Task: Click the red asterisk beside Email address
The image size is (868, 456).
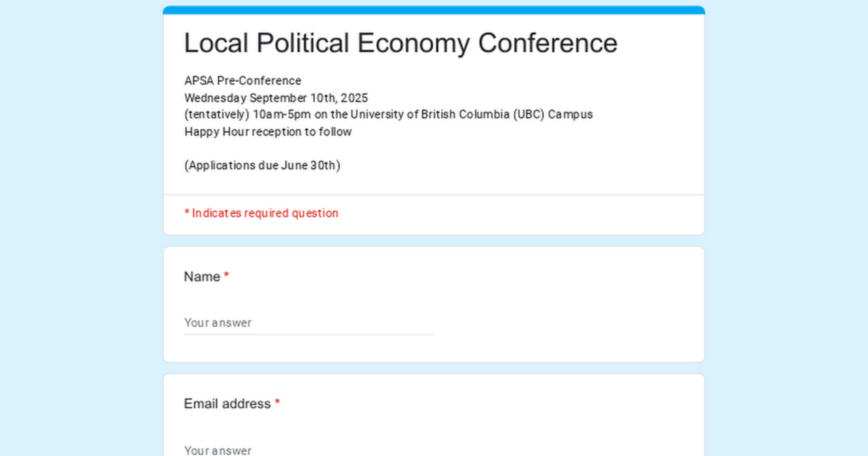Action: [x=277, y=403]
